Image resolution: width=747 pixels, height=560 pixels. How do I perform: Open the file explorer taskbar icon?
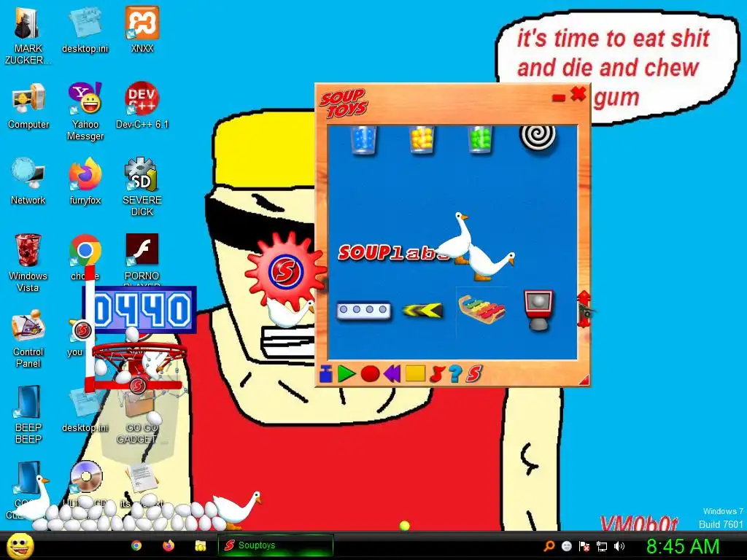[x=200, y=545]
